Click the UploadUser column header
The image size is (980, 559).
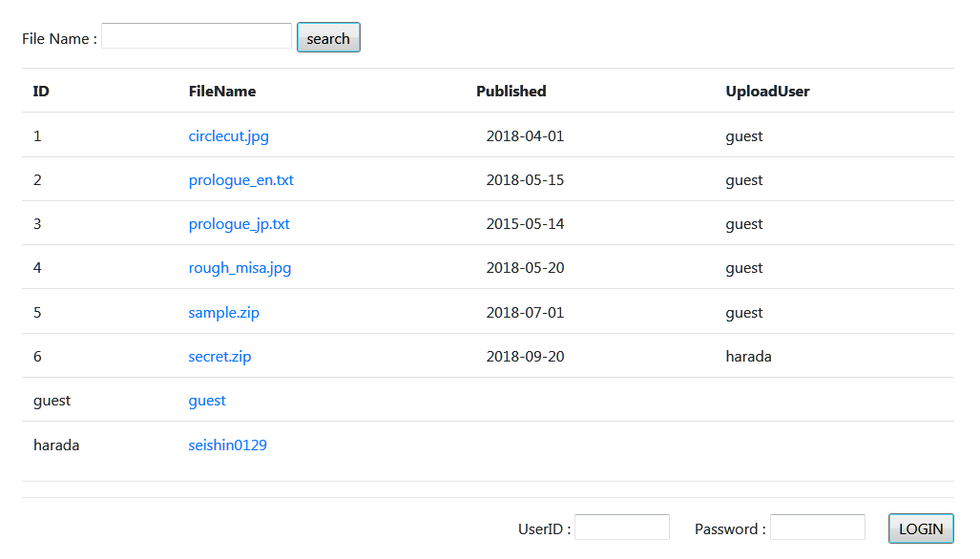[x=767, y=92]
